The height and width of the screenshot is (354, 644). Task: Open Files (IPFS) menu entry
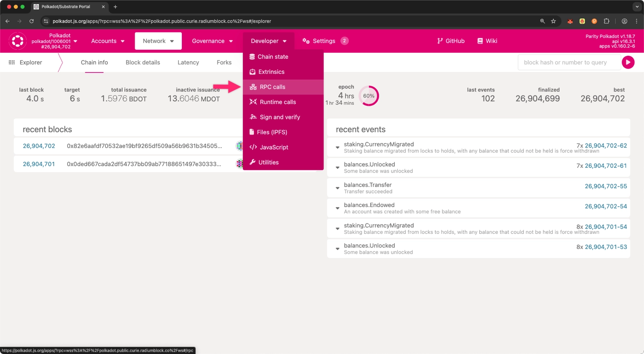(x=283, y=132)
